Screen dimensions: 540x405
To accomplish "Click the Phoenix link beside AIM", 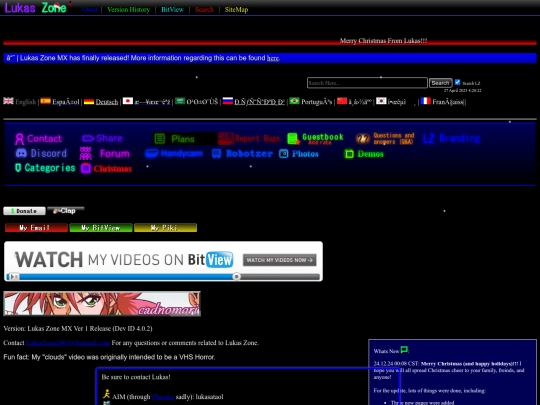I will pos(163,397).
